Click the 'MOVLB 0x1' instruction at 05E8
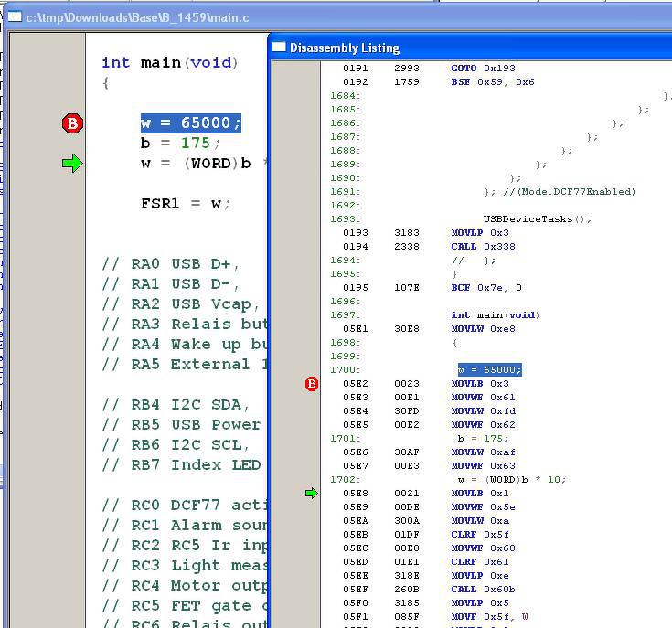The width and height of the screenshot is (672, 628). coord(480,493)
